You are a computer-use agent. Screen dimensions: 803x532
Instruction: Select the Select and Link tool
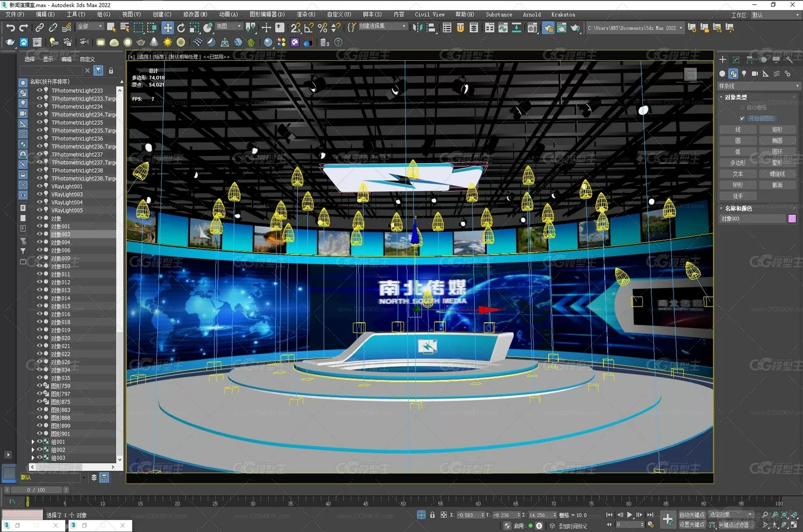(40, 28)
